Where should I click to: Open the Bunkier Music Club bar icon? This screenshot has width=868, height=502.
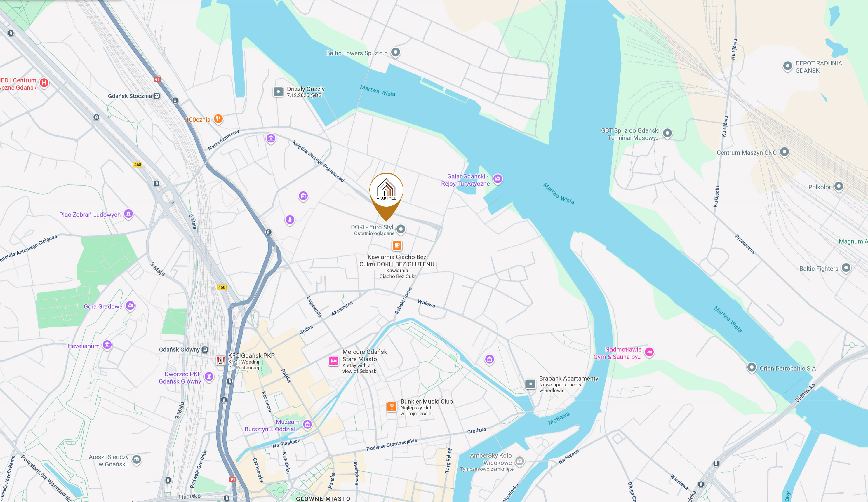coord(392,407)
